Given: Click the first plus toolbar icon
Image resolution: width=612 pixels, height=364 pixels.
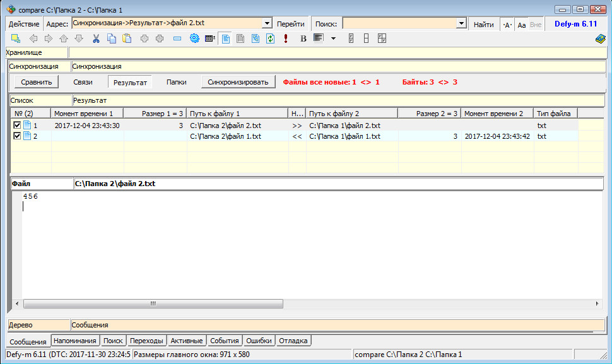Looking at the screenshot, I should click(x=144, y=38).
